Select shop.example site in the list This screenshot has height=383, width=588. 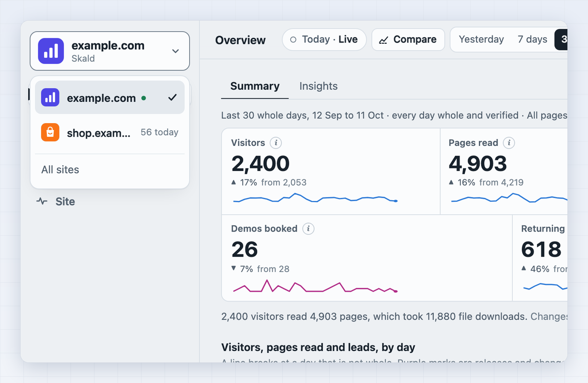click(x=110, y=132)
